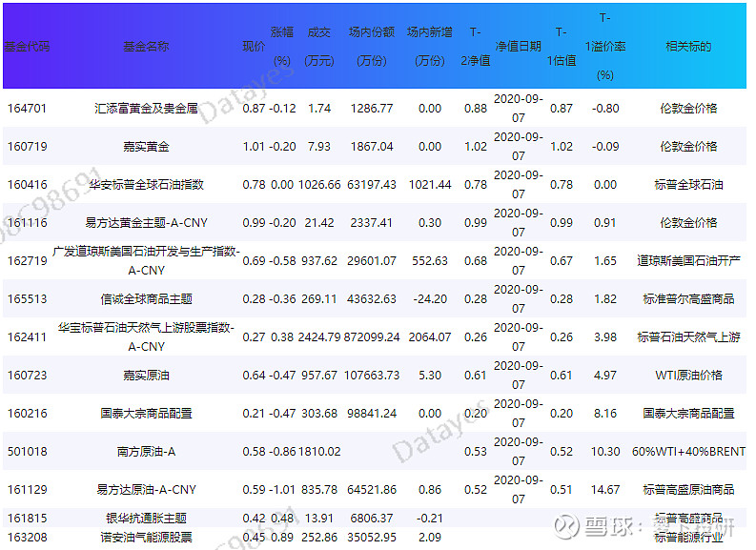Click fund name 易方达黄金主题-A-CNY

(x=146, y=223)
